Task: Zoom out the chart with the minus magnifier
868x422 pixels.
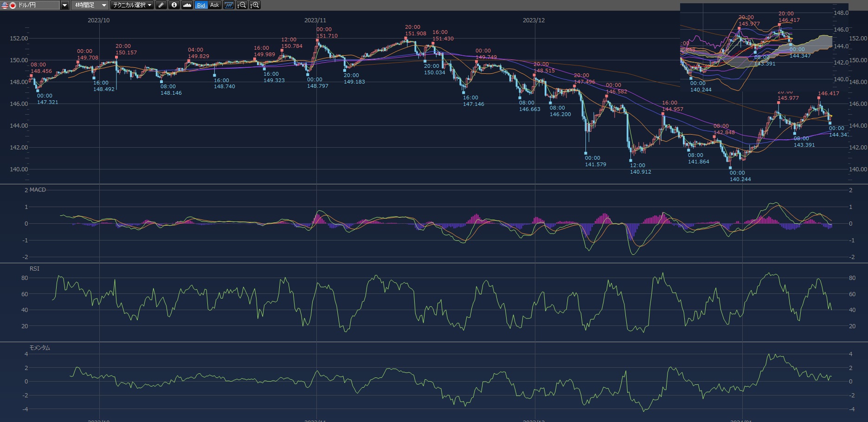Action: [x=242, y=5]
